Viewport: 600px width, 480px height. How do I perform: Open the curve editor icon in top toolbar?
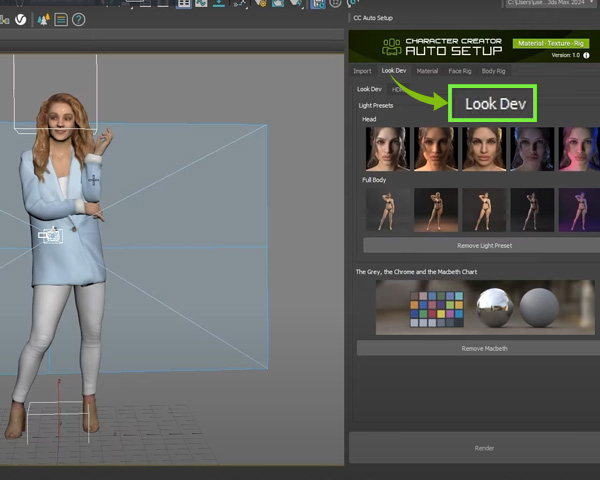201,3
